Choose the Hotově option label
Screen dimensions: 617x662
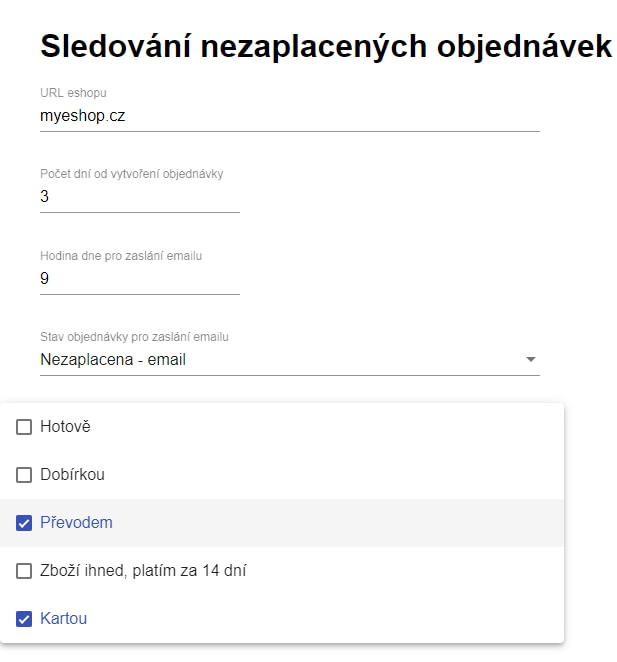(65, 426)
